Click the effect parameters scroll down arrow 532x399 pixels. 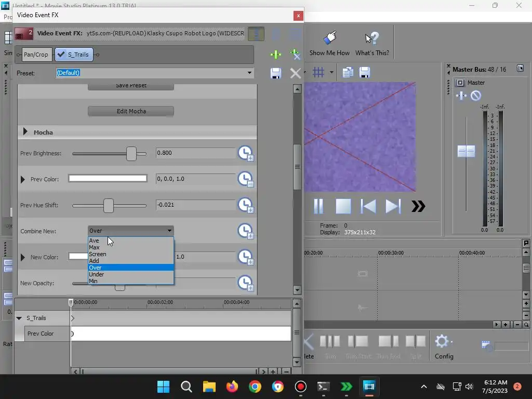click(297, 290)
